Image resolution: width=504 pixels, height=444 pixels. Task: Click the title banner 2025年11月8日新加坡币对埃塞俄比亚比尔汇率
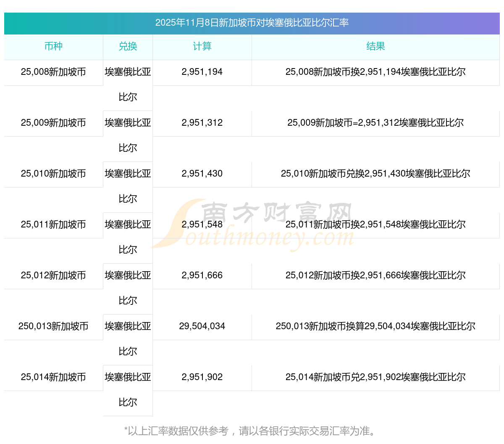click(x=252, y=23)
